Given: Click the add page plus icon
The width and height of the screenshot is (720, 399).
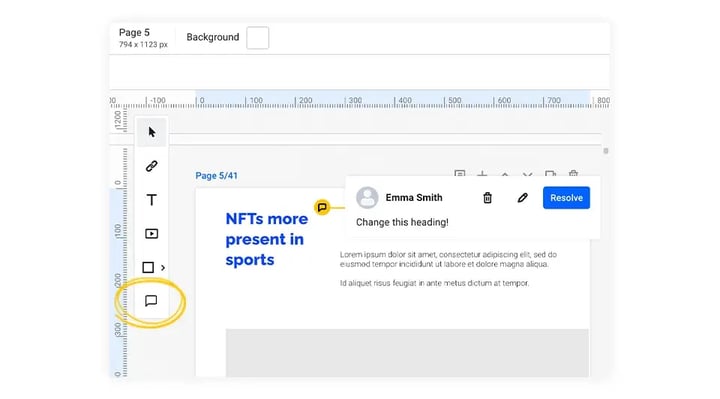Looking at the screenshot, I should point(482,174).
